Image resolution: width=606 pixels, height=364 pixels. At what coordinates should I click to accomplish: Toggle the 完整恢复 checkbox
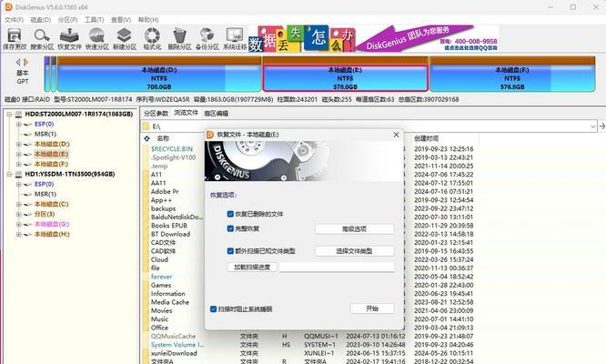coord(230,228)
